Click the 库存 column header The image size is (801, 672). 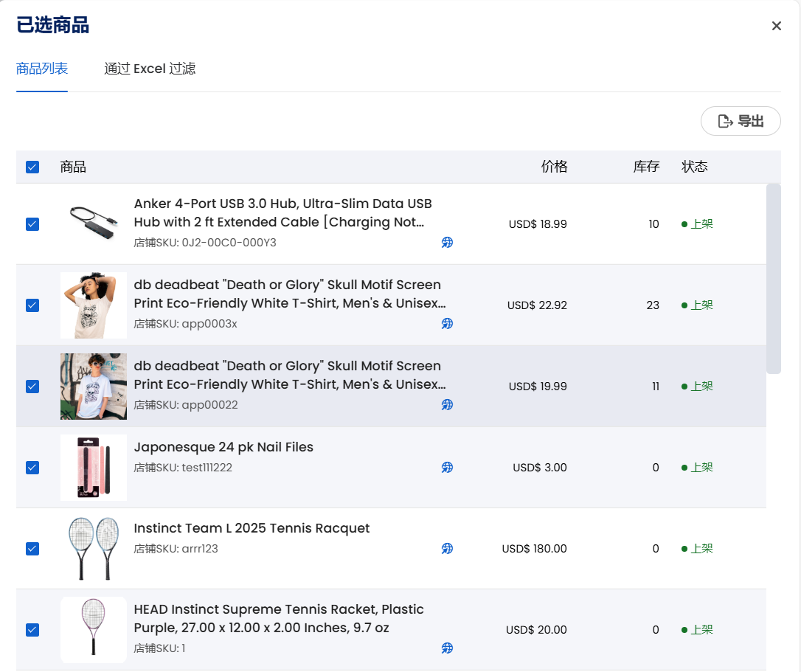click(x=646, y=167)
